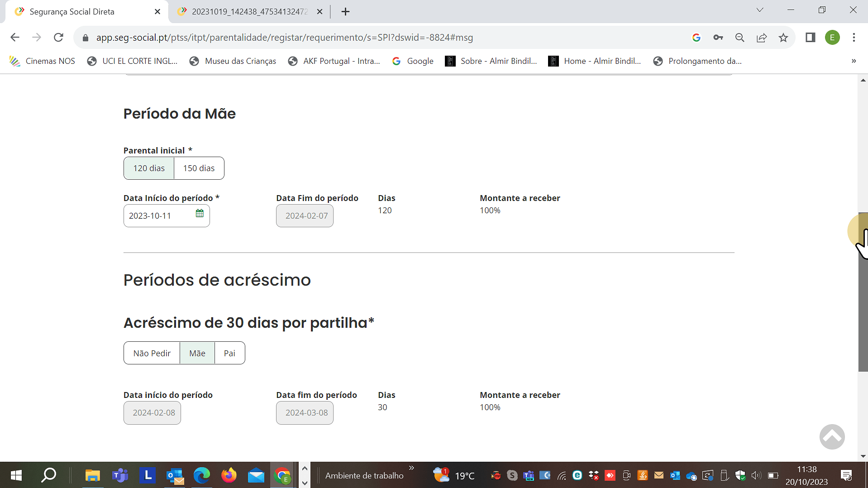Click the zoom magnifier icon in address bar

(x=740, y=38)
